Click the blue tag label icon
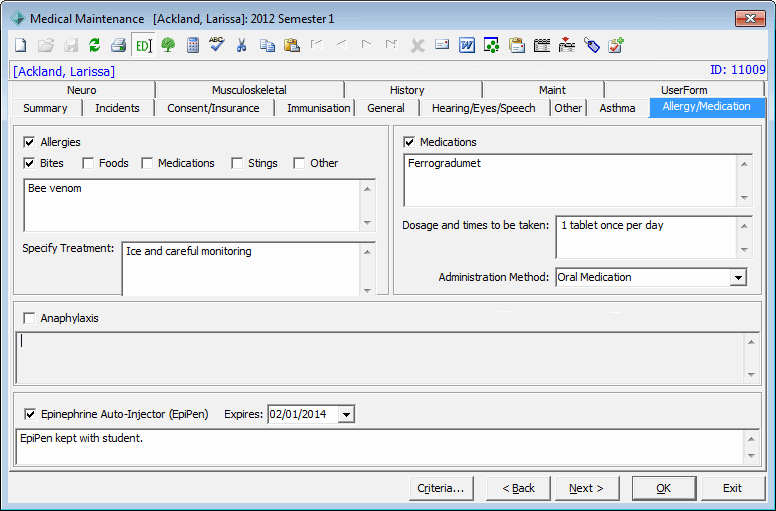This screenshot has height=511, width=776. [592, 46]
